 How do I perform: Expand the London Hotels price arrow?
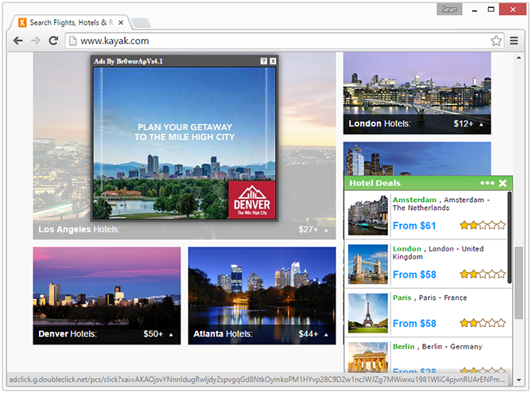coord(482,124)
